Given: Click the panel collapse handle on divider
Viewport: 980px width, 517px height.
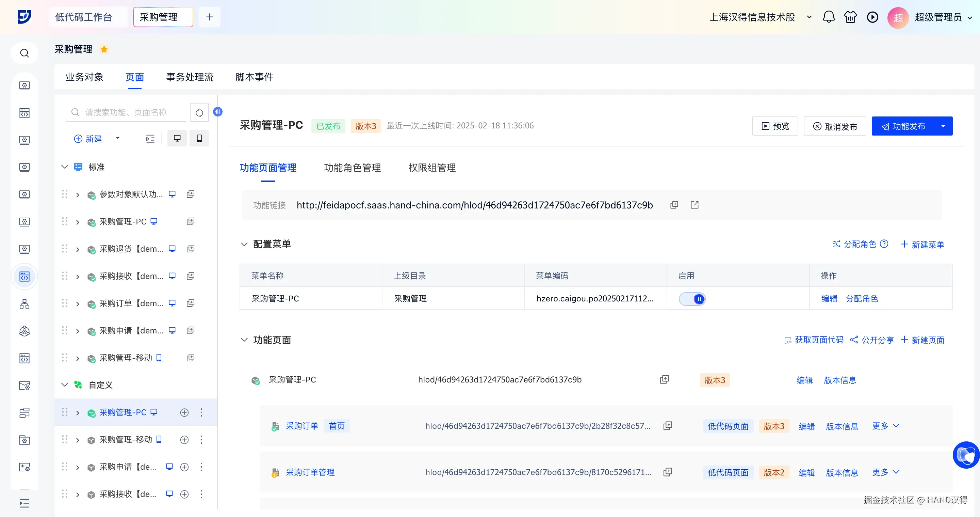Looking at the screenshot, I should click(218, 112).
